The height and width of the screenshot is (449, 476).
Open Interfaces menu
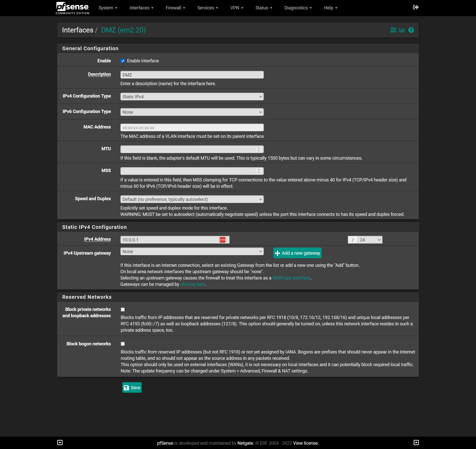pyautogui.click(x=142, y=8)
